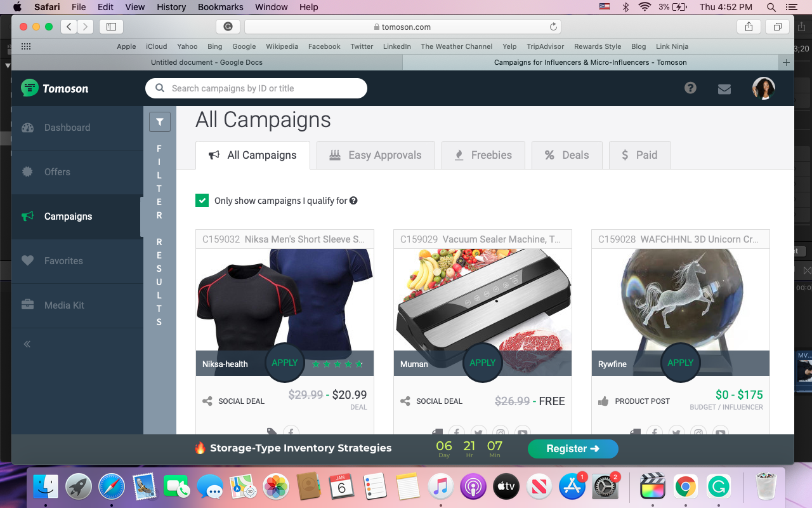Click share icon next to Muman SOCIAL DEAL
This screenshot has width=812, height=508.
click(x=405, y=401)
